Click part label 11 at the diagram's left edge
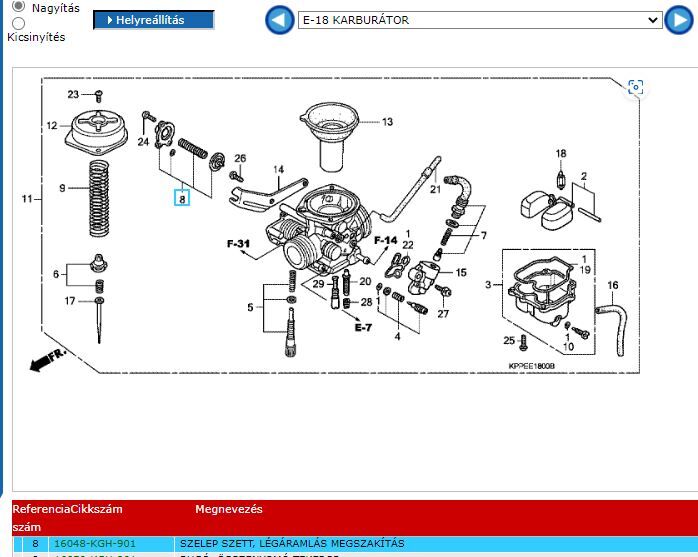Viewport: 698px width, 557px height. coord(27,199)
